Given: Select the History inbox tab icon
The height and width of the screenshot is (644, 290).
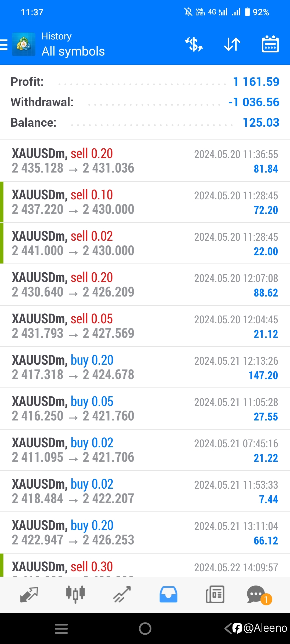Looking at the screenshot, I should tap(168, 594).
